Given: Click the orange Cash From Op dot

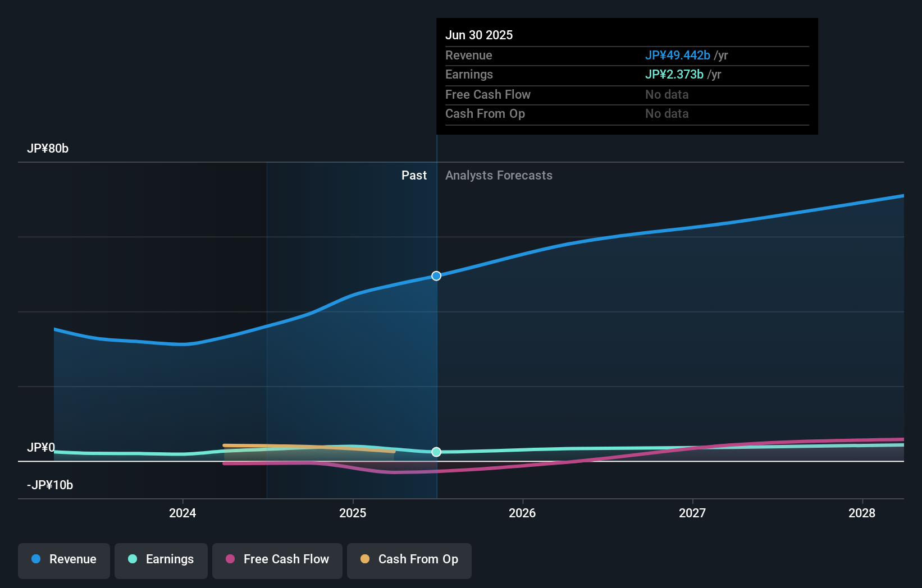Looking at the screenshot, I should tap(365, 559).
